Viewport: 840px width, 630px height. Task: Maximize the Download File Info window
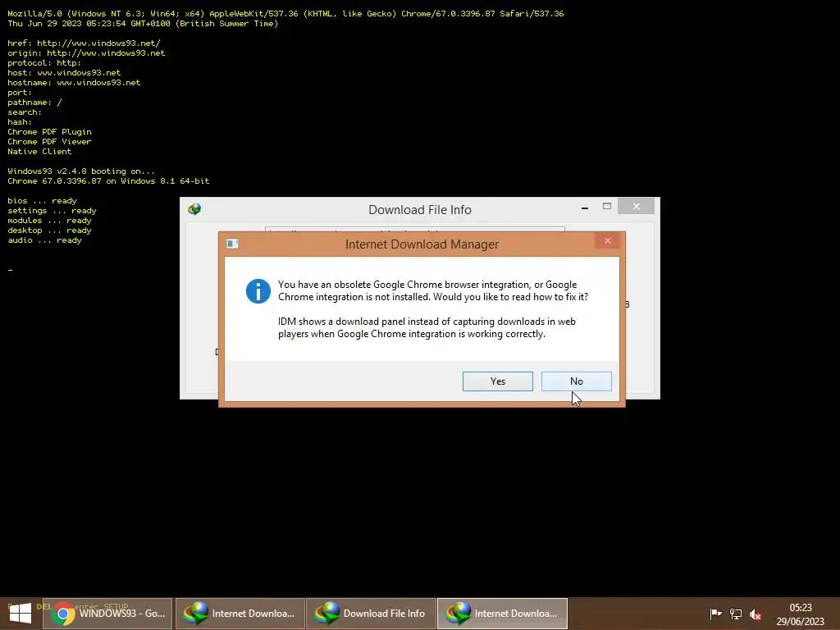pos(606,206)
